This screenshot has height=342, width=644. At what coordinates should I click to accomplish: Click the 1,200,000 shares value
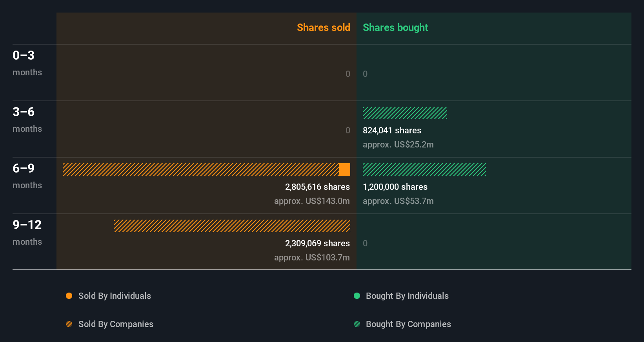(x=395, y=187)
